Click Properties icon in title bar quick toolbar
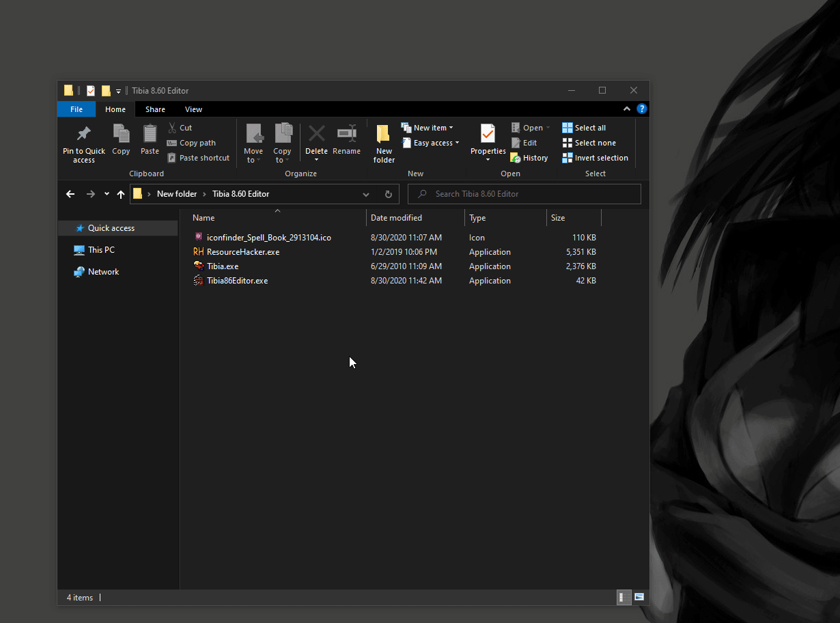Screen dimensions: 840x623 (91, 90)
